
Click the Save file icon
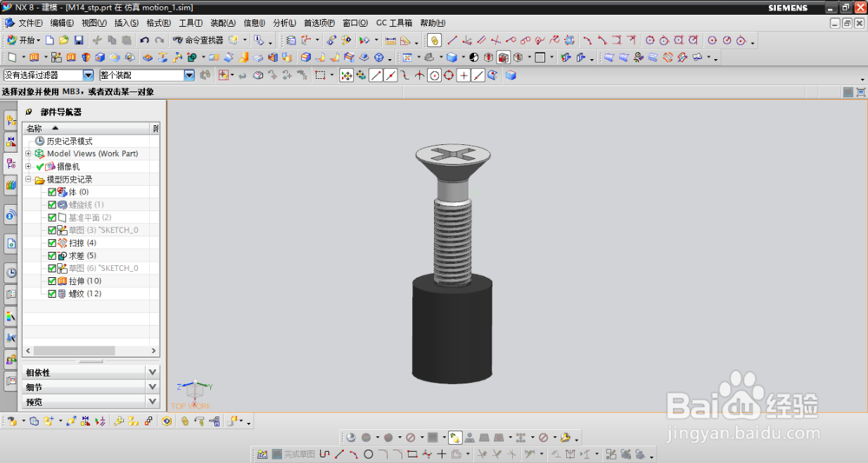pyautogui.click(x=79, y=40)
